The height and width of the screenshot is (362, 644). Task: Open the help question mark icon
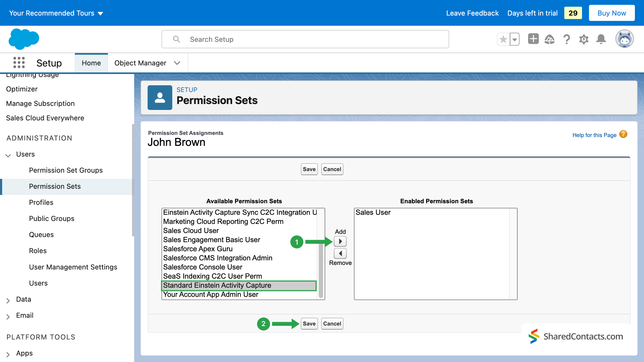click(567, 39)
